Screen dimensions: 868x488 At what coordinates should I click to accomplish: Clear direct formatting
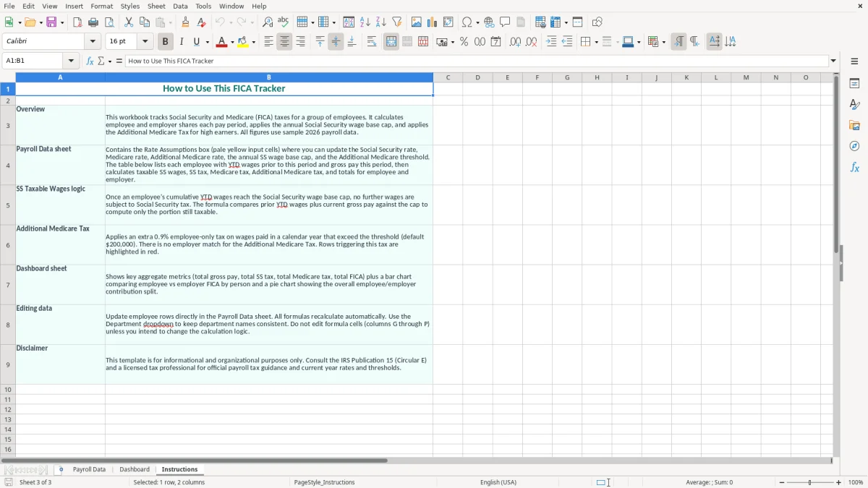(201, 22)
